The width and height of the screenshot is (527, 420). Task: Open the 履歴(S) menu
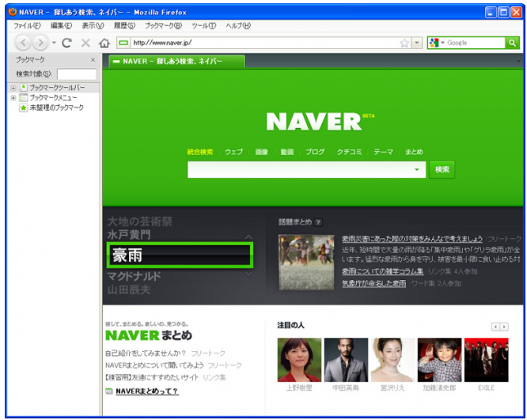(x=124, y=25)
